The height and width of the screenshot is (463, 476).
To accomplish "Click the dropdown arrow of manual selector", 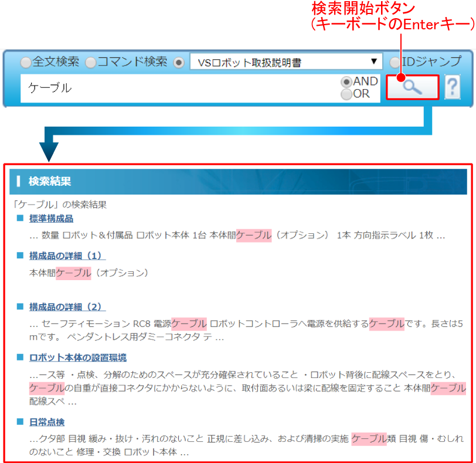I will coord(374,62).
